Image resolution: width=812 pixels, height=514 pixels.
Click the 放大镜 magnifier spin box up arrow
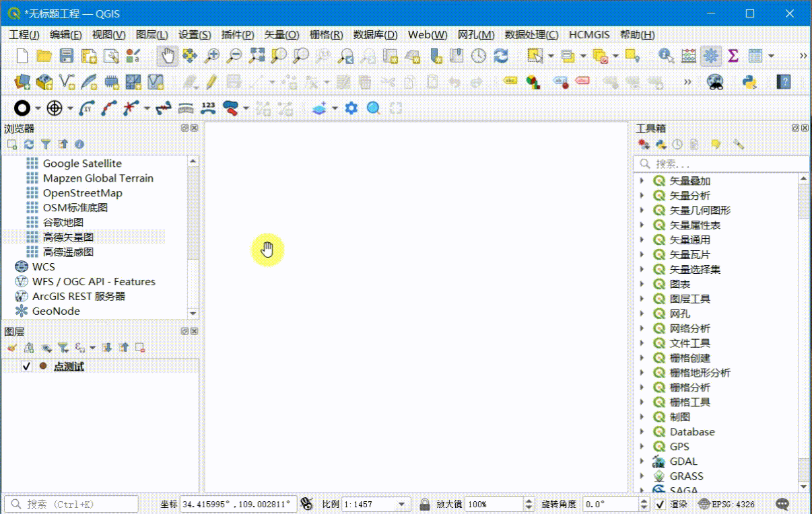[529, 501]
